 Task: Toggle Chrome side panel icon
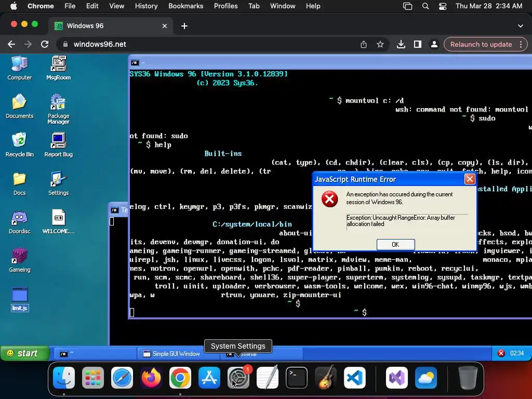coord(417,44)
